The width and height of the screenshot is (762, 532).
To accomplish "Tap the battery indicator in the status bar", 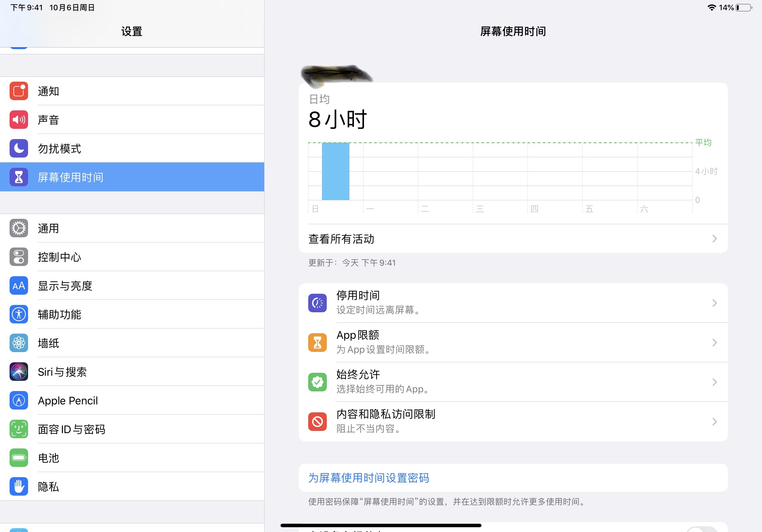I will [x=743, y=8].
